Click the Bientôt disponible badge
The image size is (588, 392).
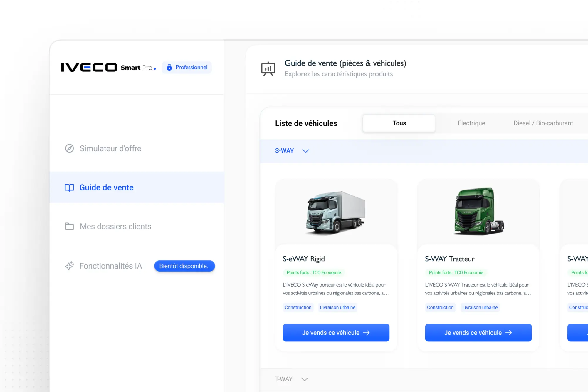click(184, 266)
